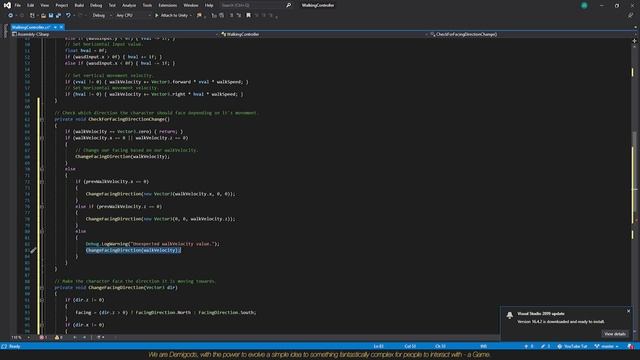Collapse the CheckForFacingDirectionChange method outline
Screen dimensions: 640x360
[x=42, y=119]
